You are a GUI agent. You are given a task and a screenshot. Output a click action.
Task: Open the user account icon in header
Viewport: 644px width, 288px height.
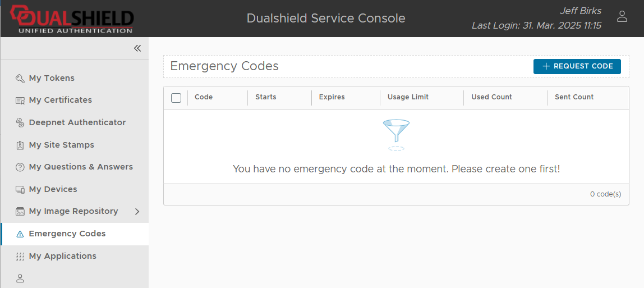[622, 17]
